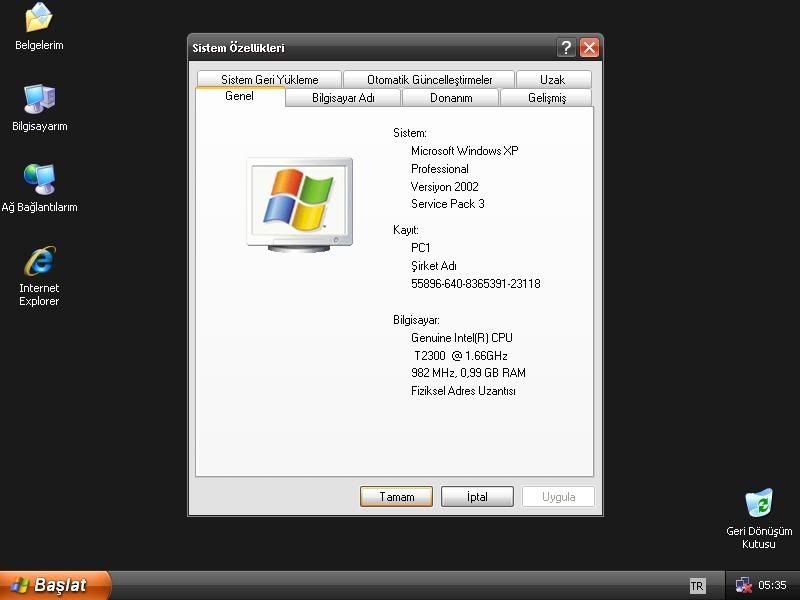
Task: Close the Sistem Özellikleri dialog
Action: tap(589, 47)
